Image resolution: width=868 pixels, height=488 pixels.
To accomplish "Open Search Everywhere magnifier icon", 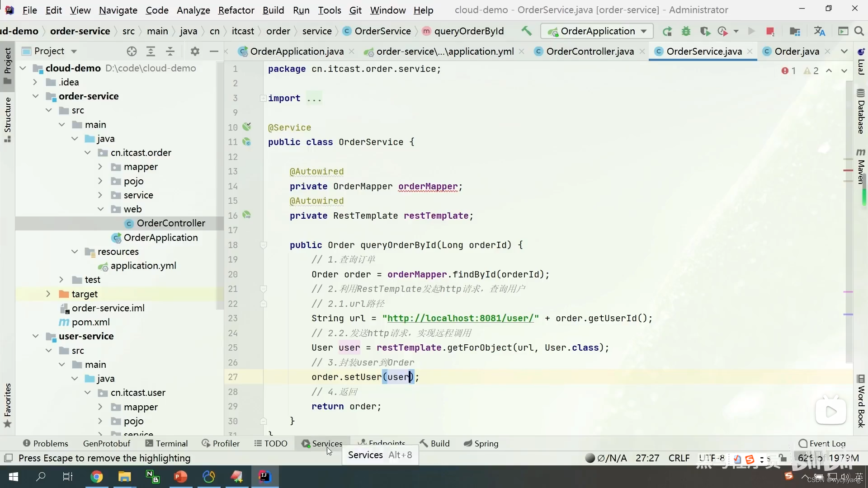I will (x=859, y=31).
